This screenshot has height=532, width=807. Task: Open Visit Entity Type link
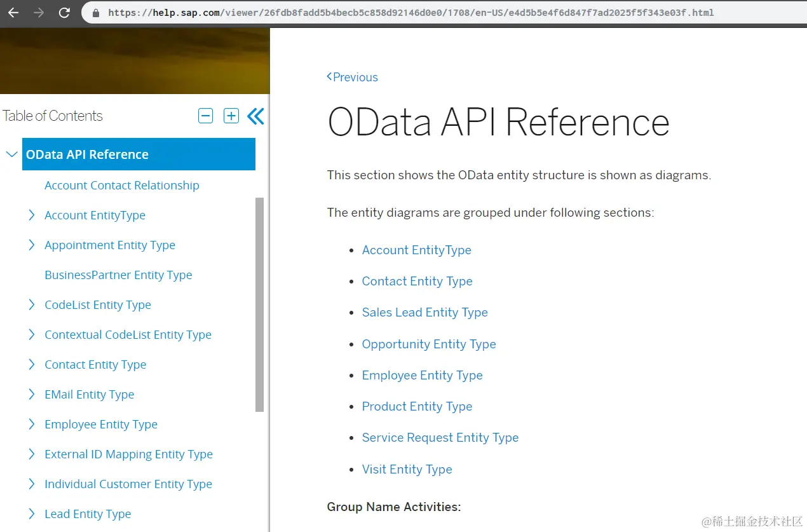point(407,470)
